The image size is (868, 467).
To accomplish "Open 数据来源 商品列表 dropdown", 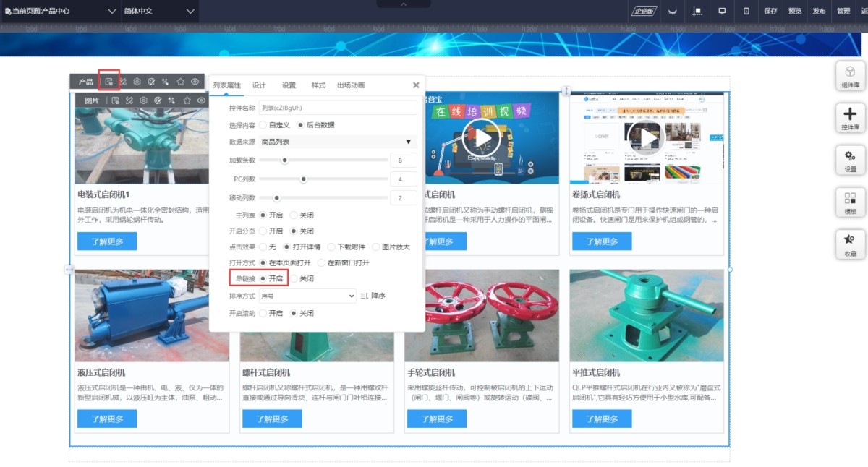I will pyautogui.click(x=338, y=142).
